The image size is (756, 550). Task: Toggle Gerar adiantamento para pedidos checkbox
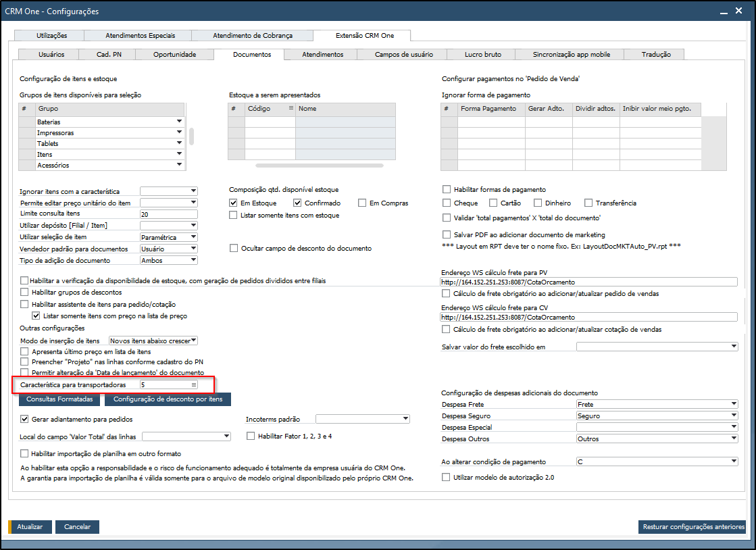click(24, 420)
